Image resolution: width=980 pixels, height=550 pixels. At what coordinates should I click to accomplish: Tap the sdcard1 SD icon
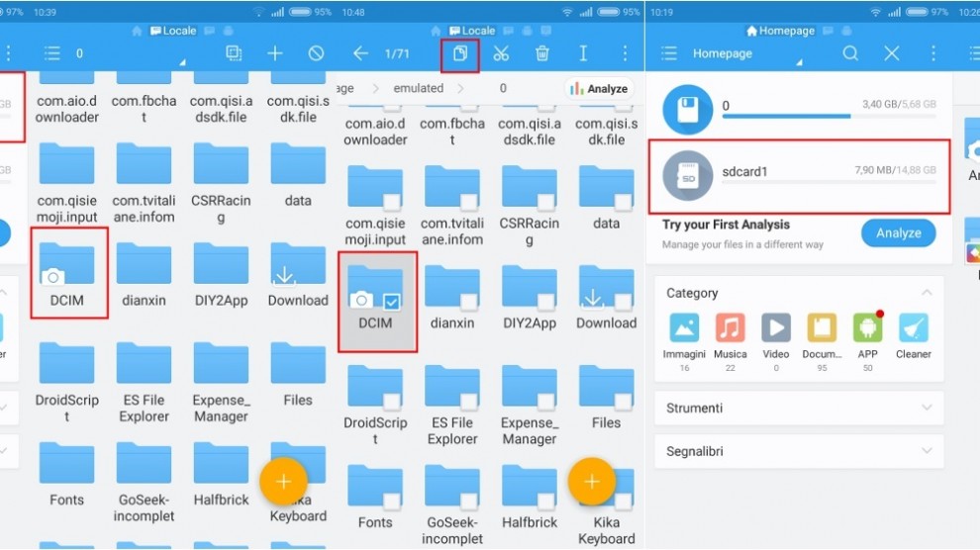688,177
